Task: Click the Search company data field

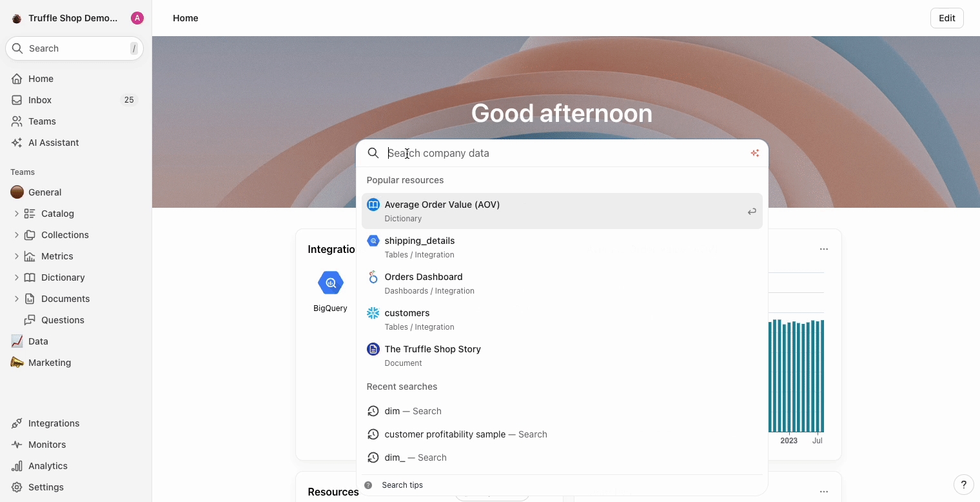Action: (x=561, y=153)
